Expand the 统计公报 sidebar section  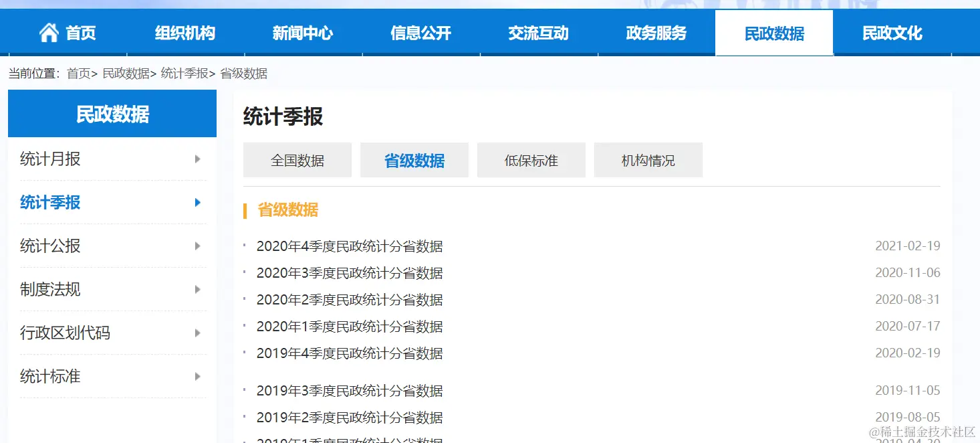[197, 246]
